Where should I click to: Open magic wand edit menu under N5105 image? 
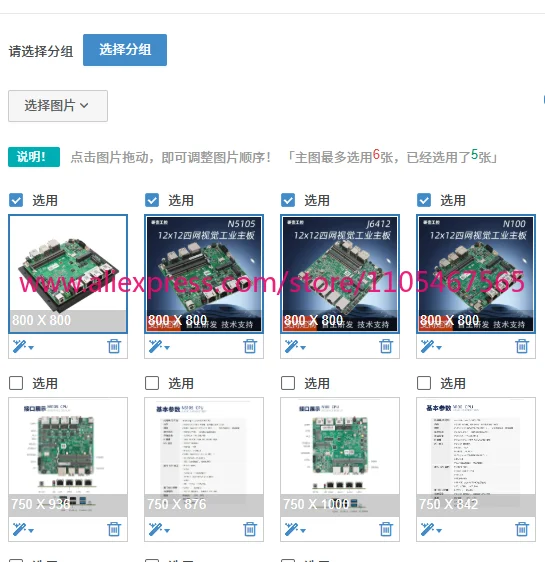coord(159,347)
